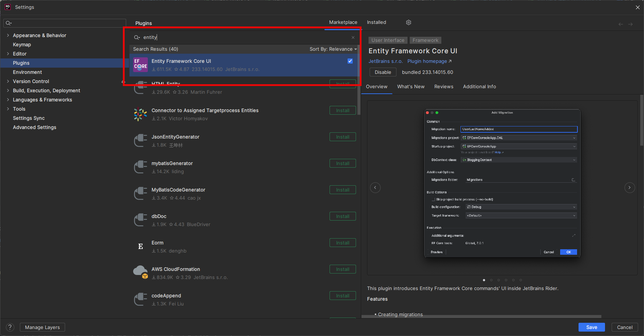Click the magnifier icon in plugin search
Viewport: 644px width, 336px height.
click(137, 37)
